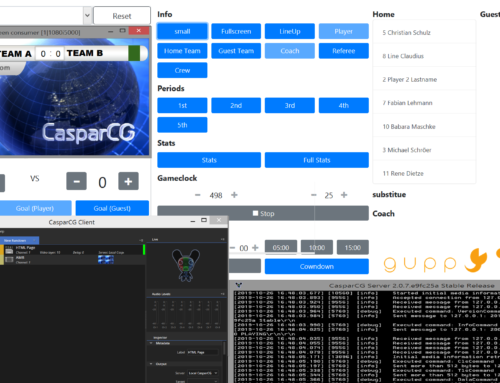Screen dimensions: 500x383
Task: Click the AMB item's blue thumbnail
Action: click(x=106, y=260)
